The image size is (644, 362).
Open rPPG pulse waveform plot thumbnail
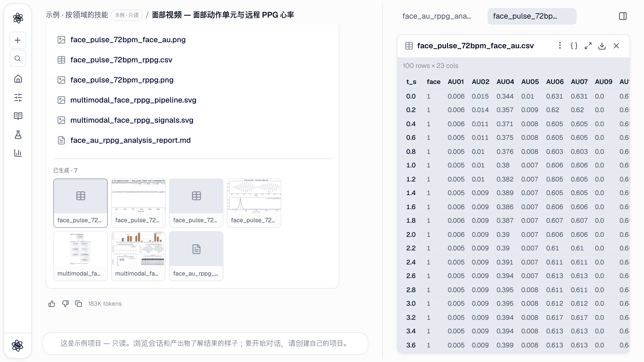(x=254, y=203)
